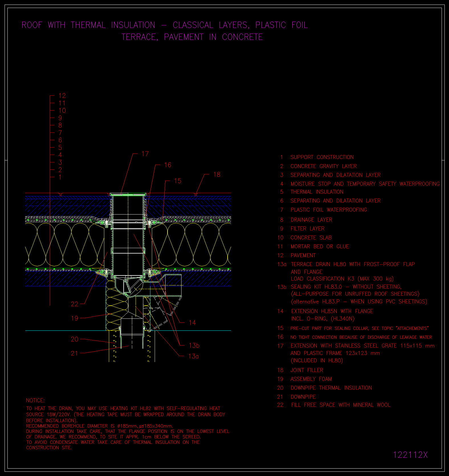
Task: Click legend entry 'CONCRETE SLAB'
Action: (x=311, y=238)
